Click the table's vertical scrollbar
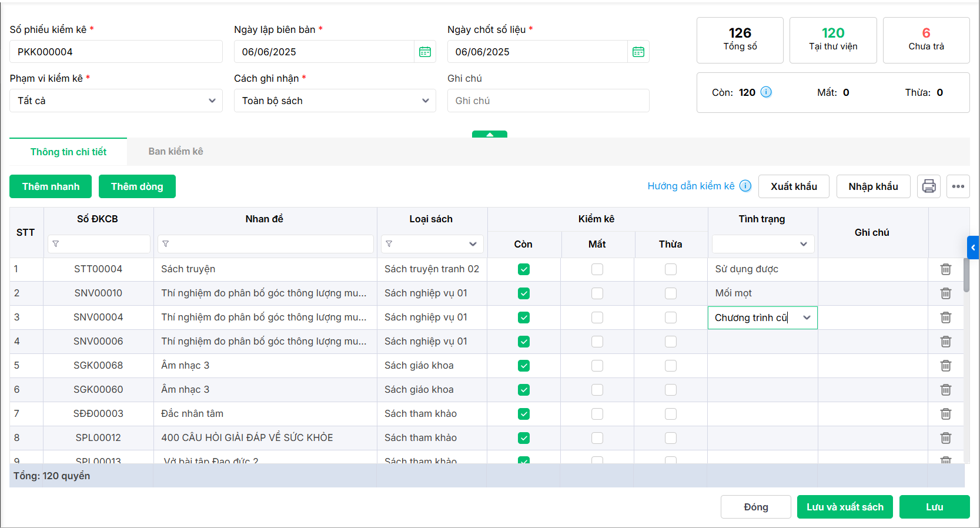The height and width of the screenshot is (528, 980). pyautogui.click(x=966, y=275)
